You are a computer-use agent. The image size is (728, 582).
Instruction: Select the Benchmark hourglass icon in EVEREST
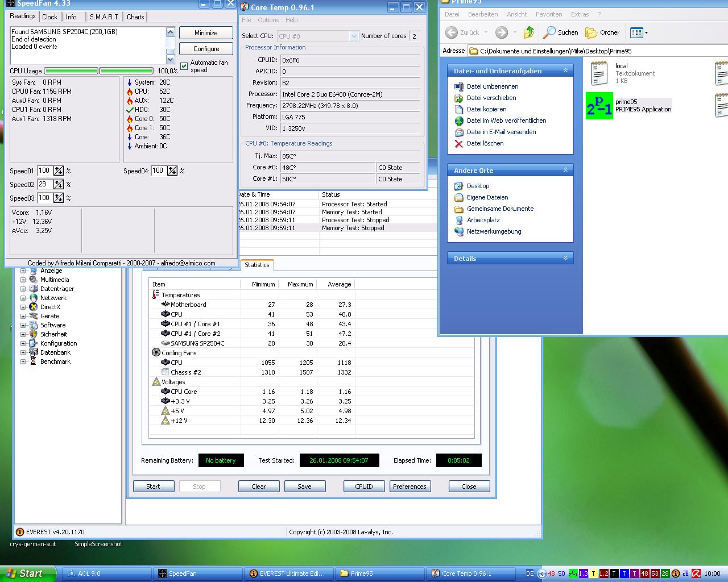34,361
